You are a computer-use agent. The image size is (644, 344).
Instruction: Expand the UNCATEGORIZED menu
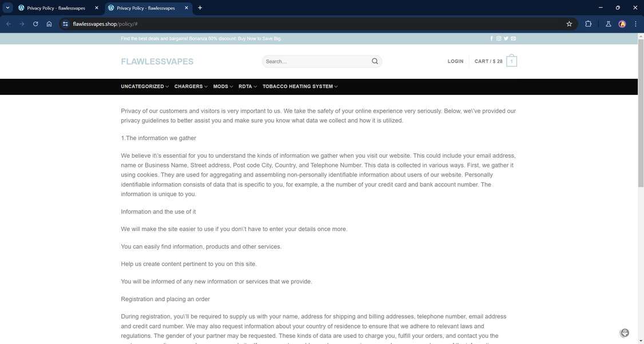pos(145,87)
